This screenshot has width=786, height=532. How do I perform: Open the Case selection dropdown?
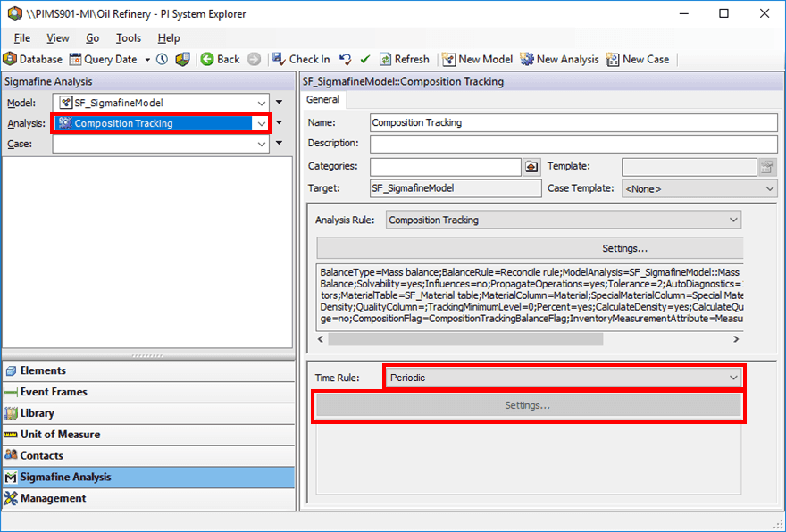coord(262,144)
